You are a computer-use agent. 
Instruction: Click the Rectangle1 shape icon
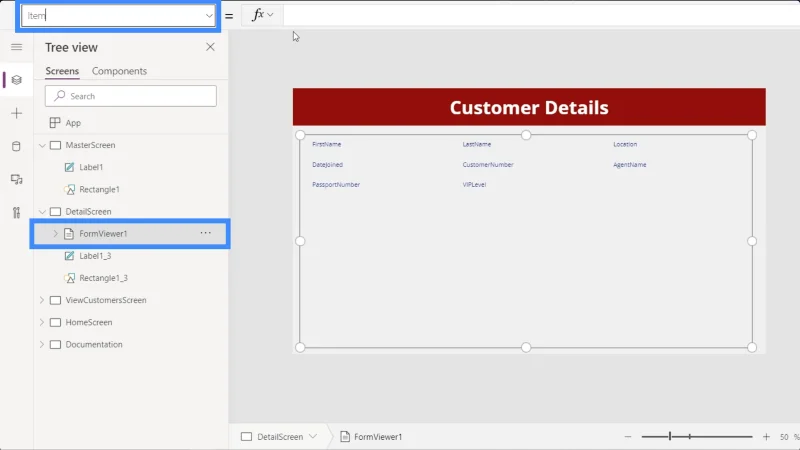pyautogui.click(x=69, y=189)
